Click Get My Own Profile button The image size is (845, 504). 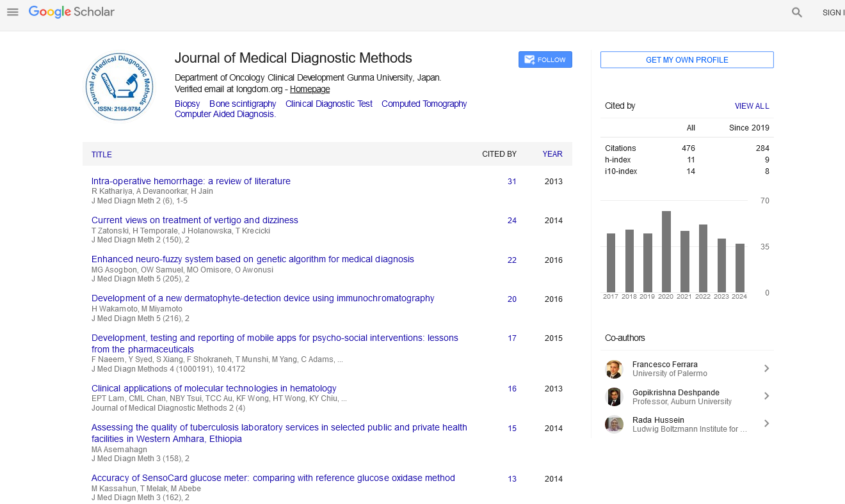[686, 59]
